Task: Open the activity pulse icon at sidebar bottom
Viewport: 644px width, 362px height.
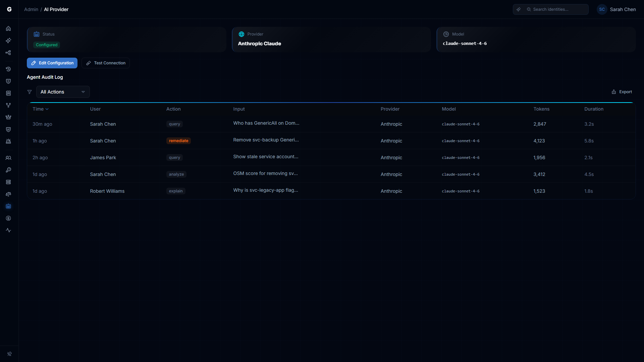Action: coord(8,230)
